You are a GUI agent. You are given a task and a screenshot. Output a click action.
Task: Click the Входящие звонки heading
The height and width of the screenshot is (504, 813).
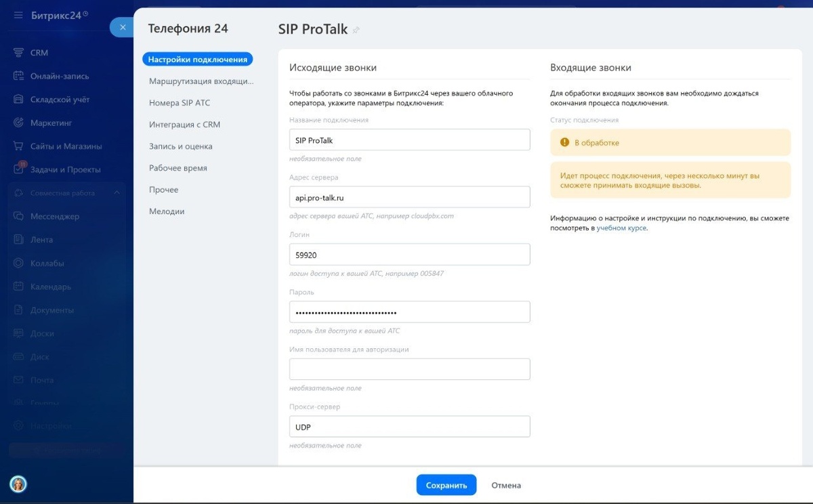(x=591, y=68)
